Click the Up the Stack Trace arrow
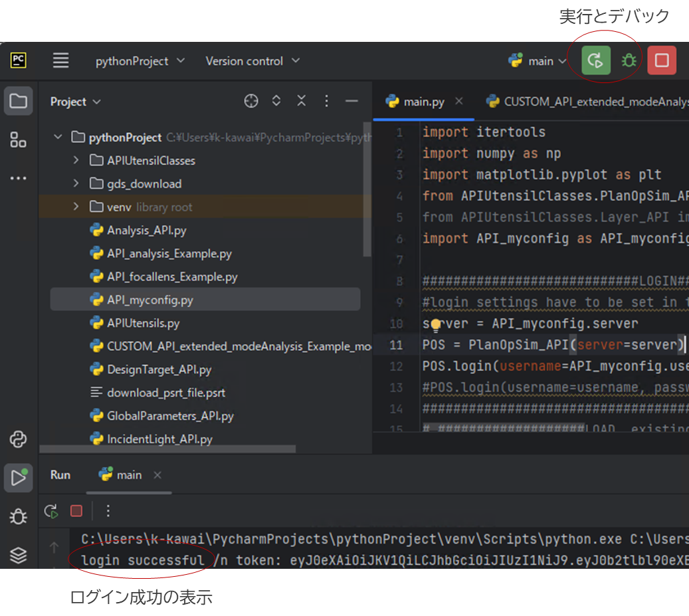 click(x=54, y=548)
